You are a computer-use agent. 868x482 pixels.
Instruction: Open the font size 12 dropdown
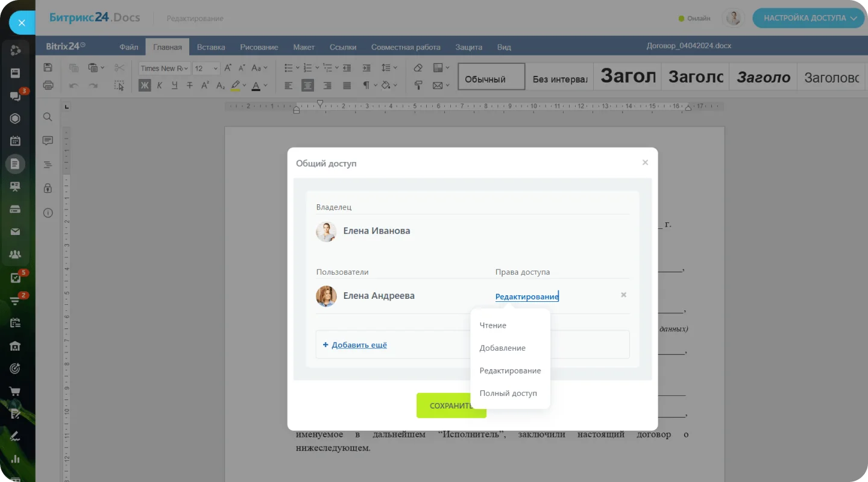pyautogui.click(x=206, y=68)
